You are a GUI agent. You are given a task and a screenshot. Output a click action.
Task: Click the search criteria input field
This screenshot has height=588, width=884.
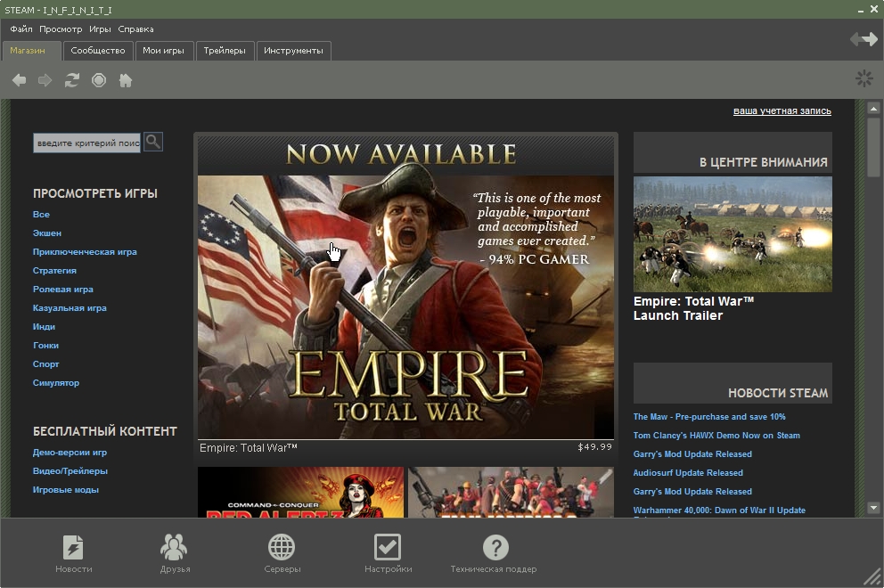(86, 143)
